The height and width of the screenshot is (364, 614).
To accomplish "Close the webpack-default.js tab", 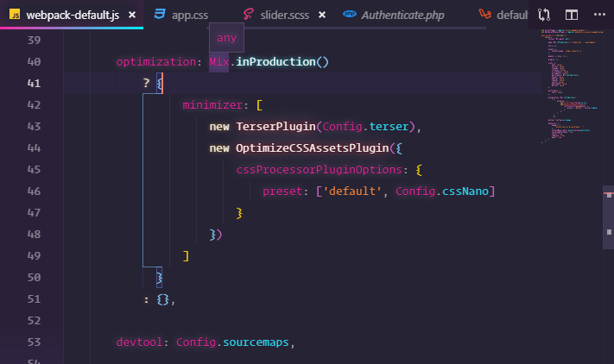I will click(132, 15).
